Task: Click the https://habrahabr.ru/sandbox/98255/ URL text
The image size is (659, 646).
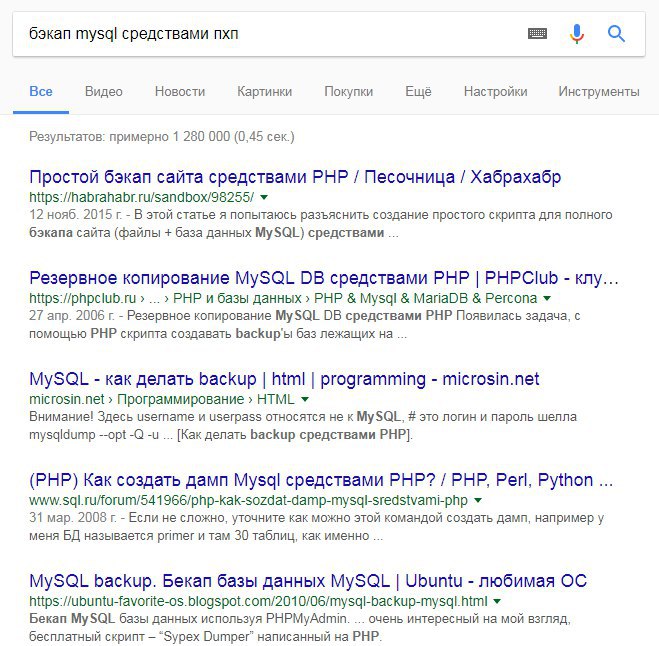Action: [x=142, y=197]
